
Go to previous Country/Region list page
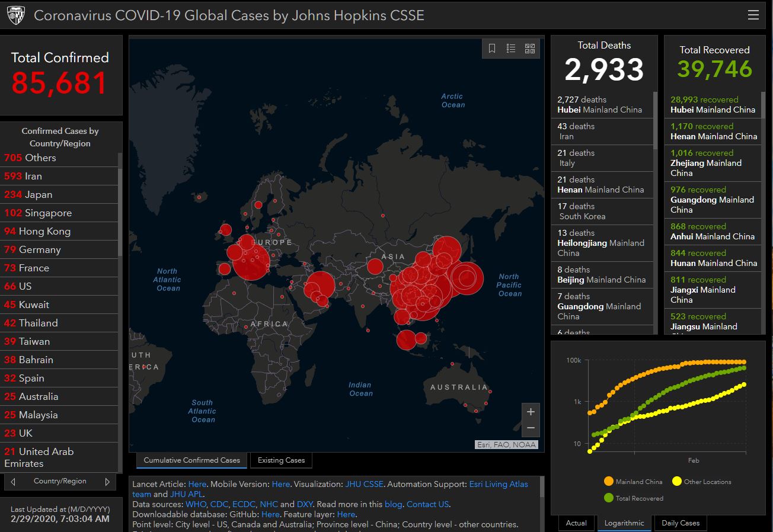13,482
